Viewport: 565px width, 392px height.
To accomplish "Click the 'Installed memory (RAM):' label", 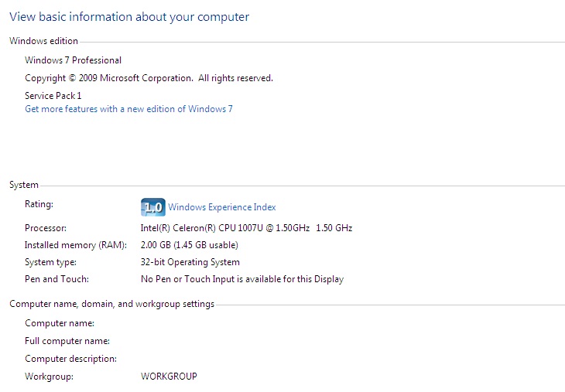I will tap(76, 245).
